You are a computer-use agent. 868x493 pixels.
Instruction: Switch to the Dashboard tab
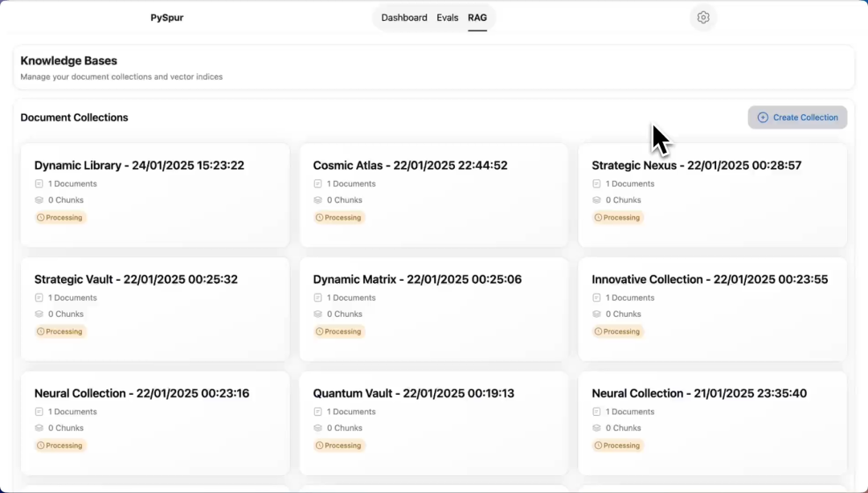click(404, 18)
